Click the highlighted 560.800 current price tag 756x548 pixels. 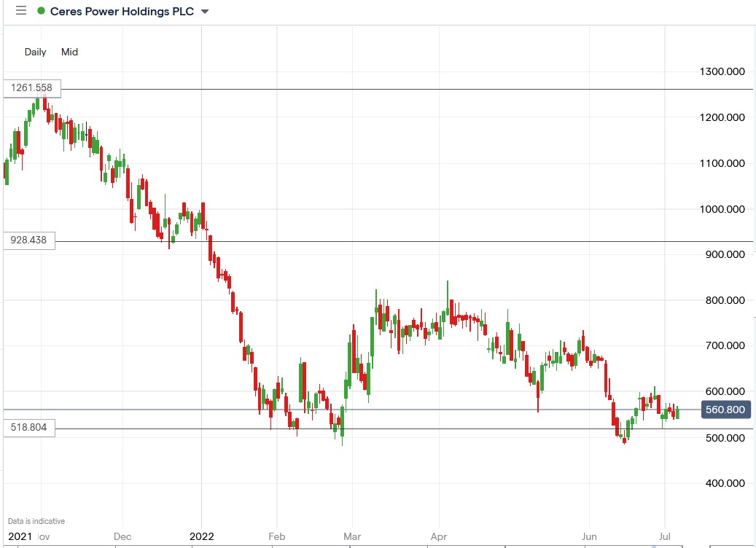click(725, 410)
